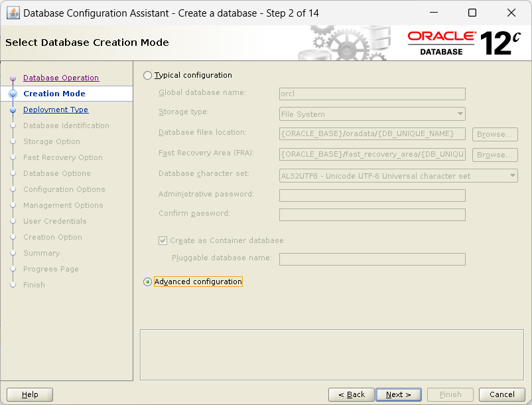532x405 pixels.
Task: Open the Storage type dropdown
Action: point(372,114)
